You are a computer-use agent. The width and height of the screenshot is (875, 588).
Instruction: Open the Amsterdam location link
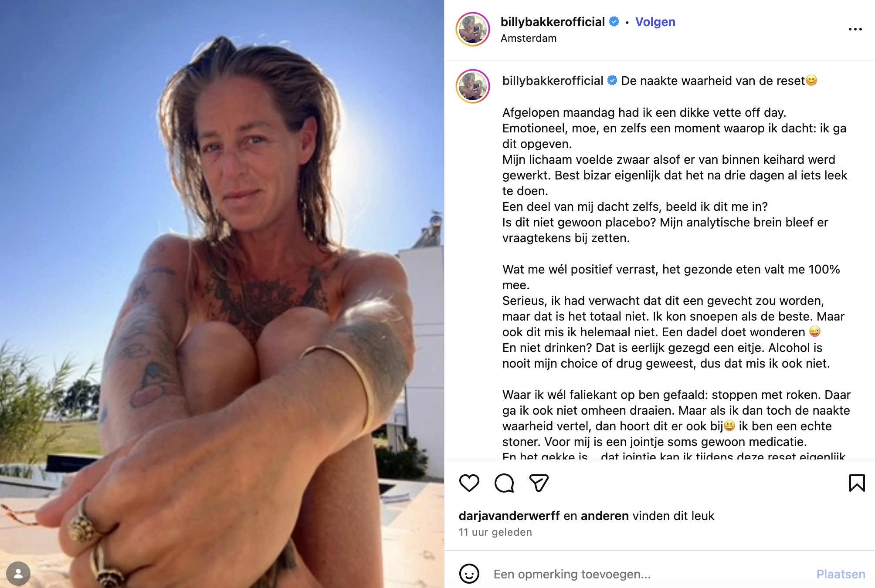(x=529, y=38)
